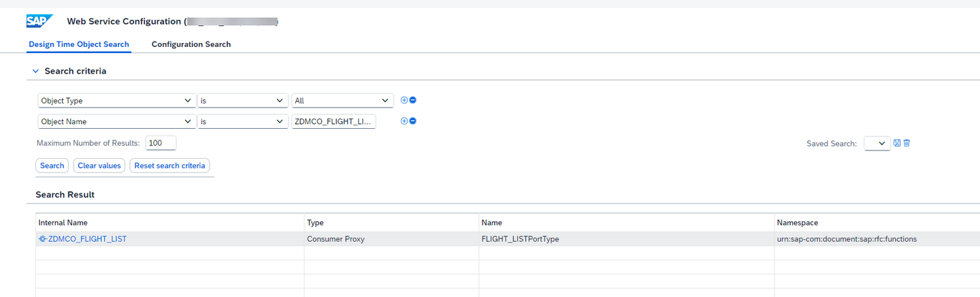Select the FLIGHT_LISTPortType cell
The width and height of the screenshot is (980, 297).
tap(626, 239)
